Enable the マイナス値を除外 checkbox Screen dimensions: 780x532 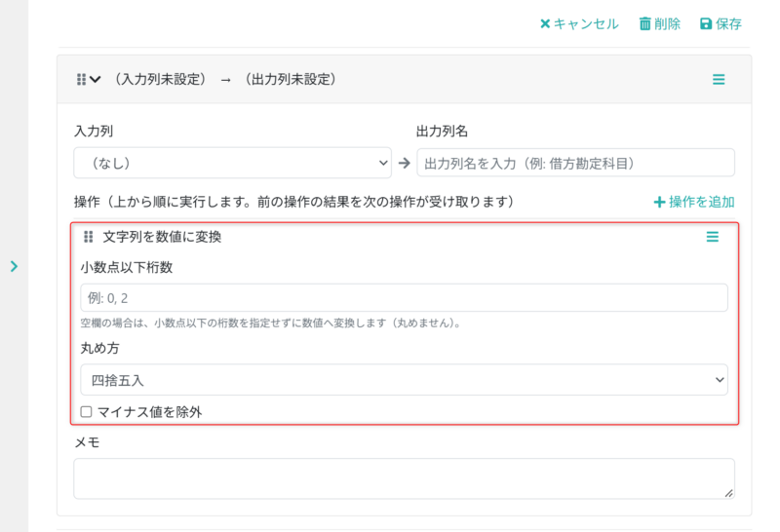[86, 412]
